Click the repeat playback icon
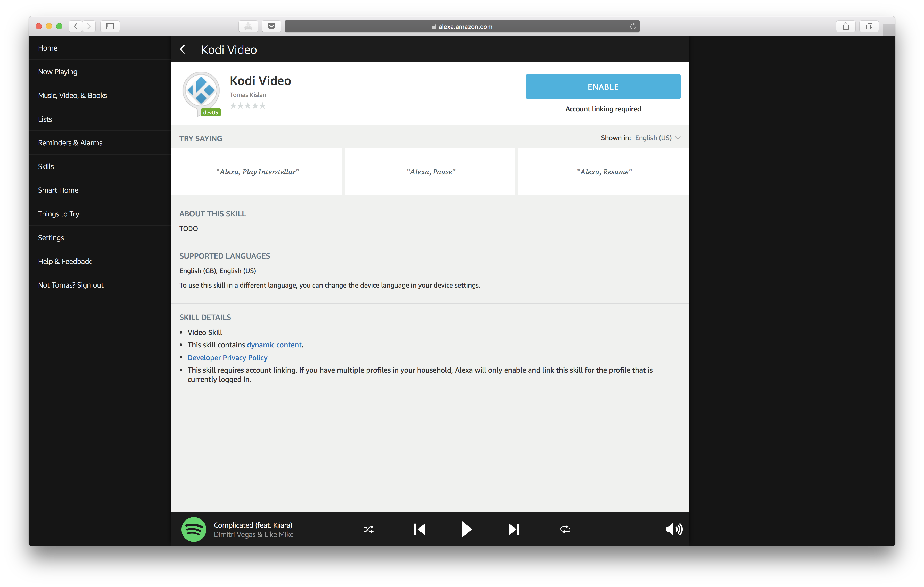Screen dimensions: 924x587 click(x=565, y=529)
